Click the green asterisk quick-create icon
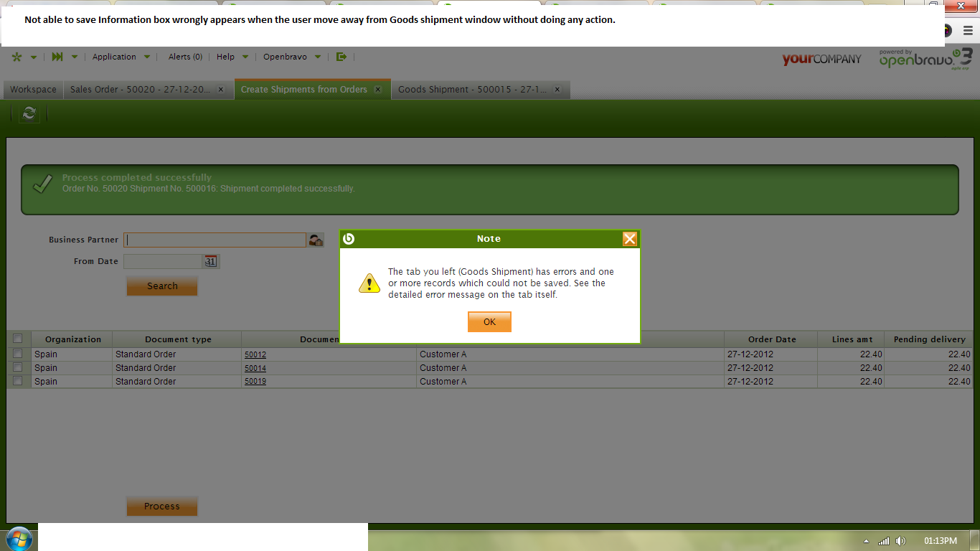The image size is (980, 551). click(x=17, y=57)
